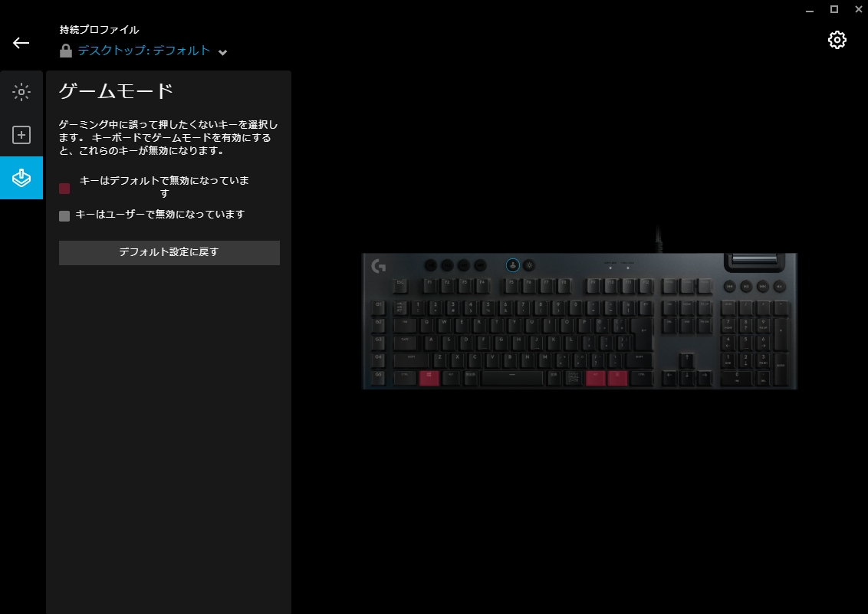Screen dimensions: 868x614
Task: Select the Game Mode joystick tab
Action: 21,178
